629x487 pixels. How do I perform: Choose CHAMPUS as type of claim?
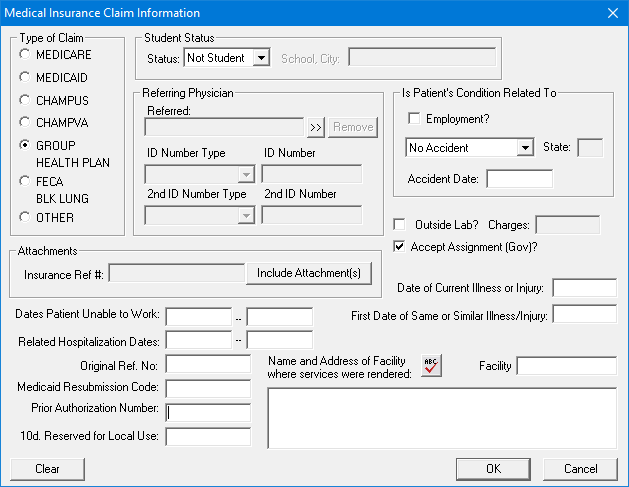pos(25,101)
